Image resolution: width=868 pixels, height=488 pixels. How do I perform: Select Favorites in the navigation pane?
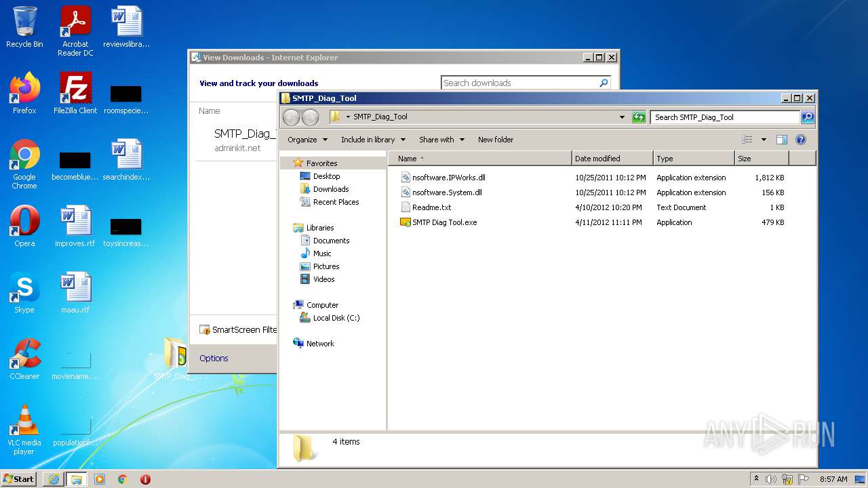click(x=321, y=163)
